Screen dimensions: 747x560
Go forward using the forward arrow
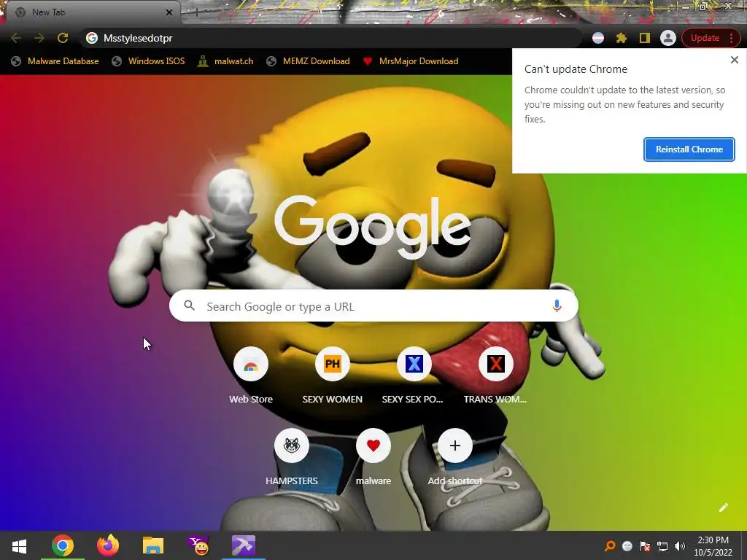tap(39, 38)
